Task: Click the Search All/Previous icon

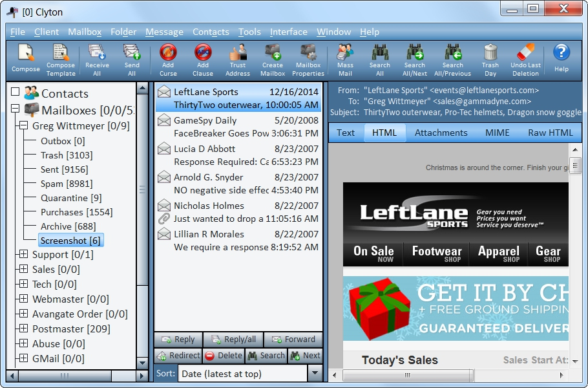Action: (452, 52)
